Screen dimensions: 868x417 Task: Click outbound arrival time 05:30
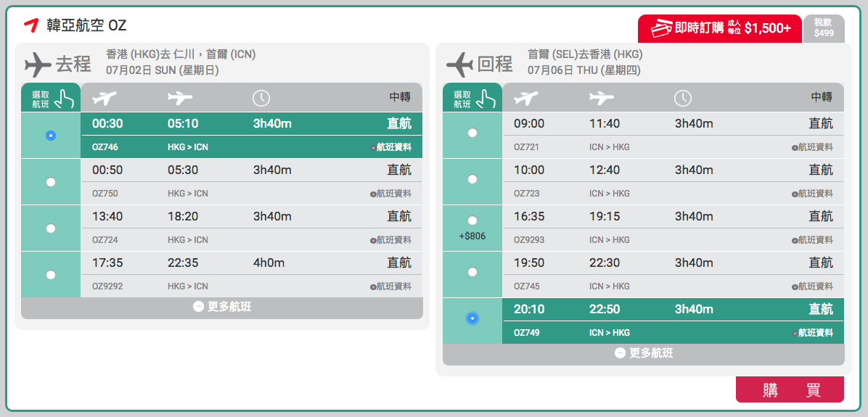coord(183,170)
